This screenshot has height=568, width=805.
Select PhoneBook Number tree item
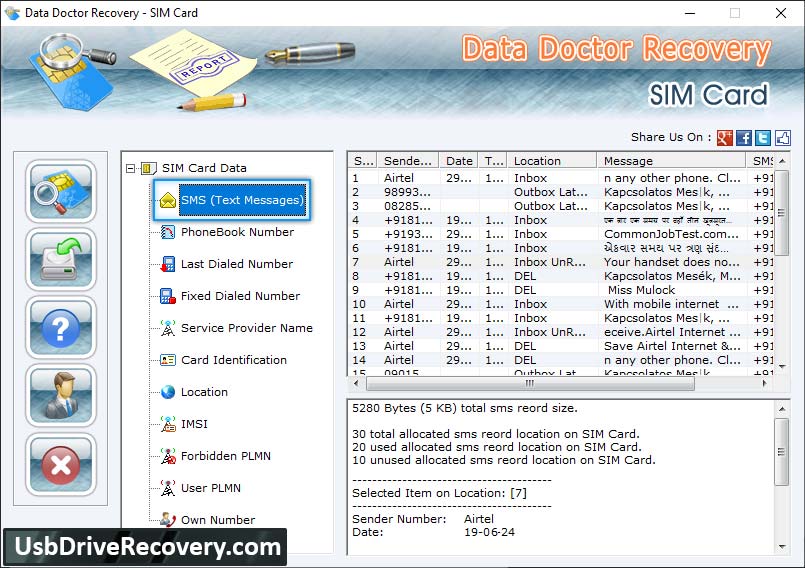point(237,232)
